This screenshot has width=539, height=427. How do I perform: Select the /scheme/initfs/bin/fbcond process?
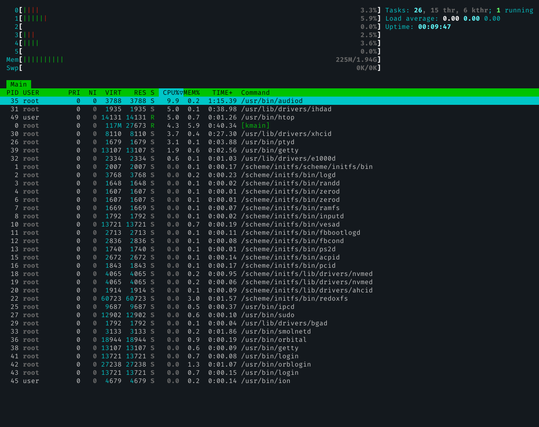click(270, 241)
